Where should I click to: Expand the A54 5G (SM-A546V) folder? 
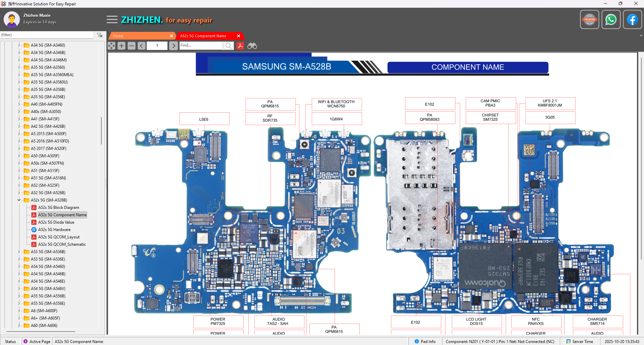coord(19,289)
